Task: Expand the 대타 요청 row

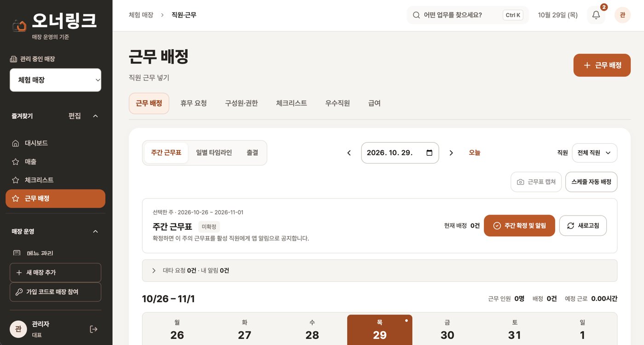Action: pos(379,270)
